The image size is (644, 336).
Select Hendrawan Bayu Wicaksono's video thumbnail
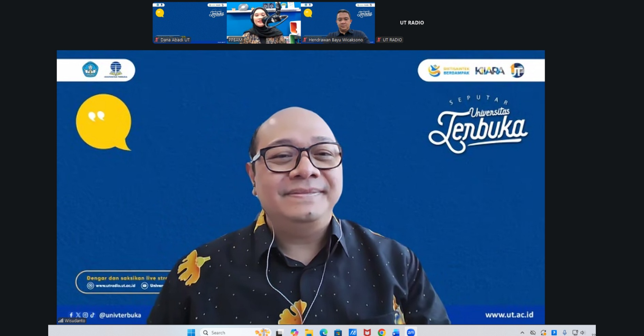338,23
